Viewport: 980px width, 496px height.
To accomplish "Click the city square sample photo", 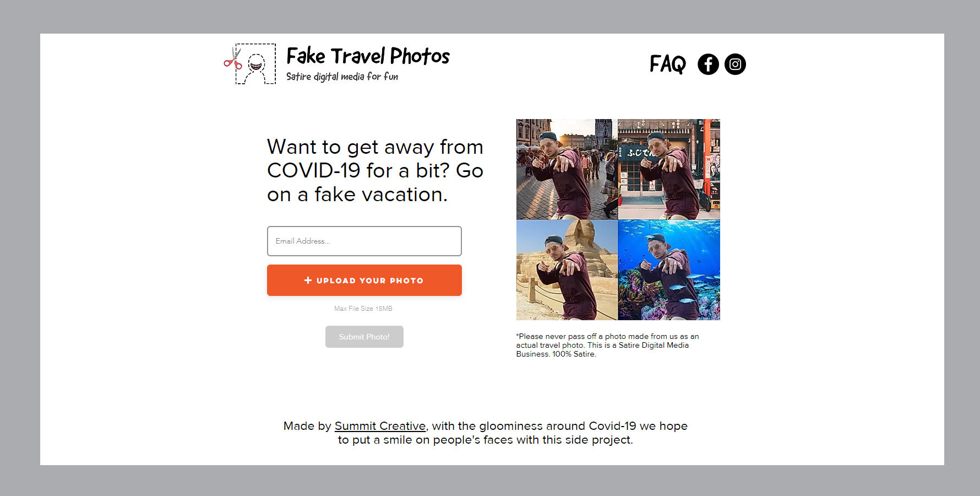I will click(x=567, y=169).
